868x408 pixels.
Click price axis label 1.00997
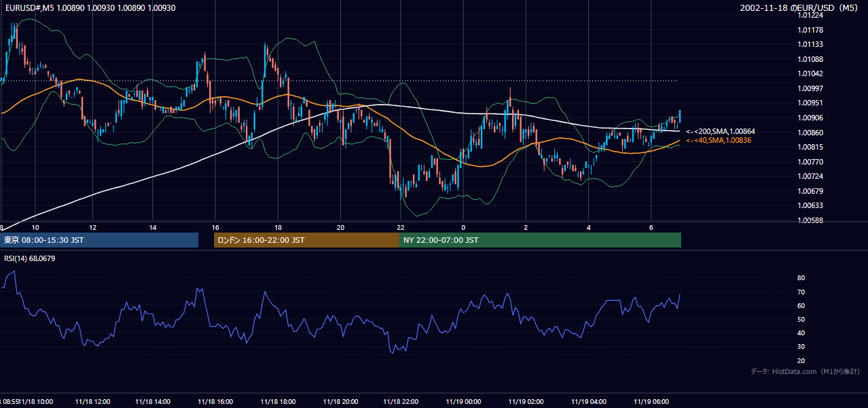[810, 88]
